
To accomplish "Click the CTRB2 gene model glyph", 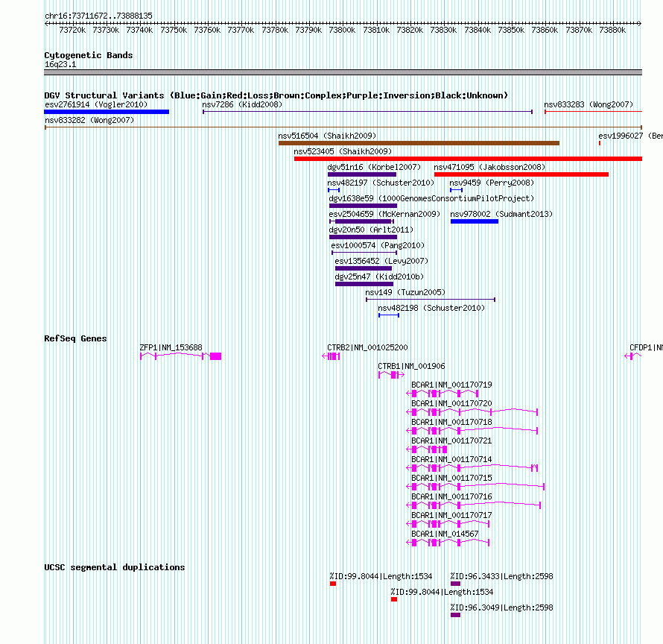I will (331, 356).
